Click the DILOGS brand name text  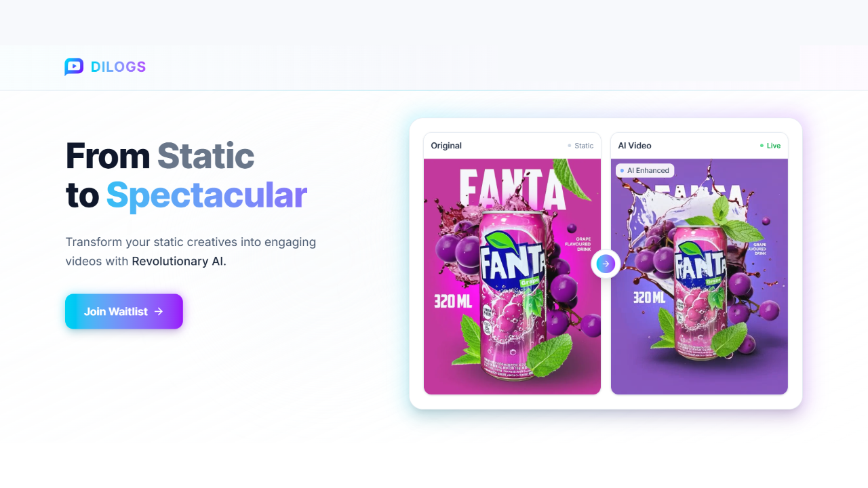[119, 66]
